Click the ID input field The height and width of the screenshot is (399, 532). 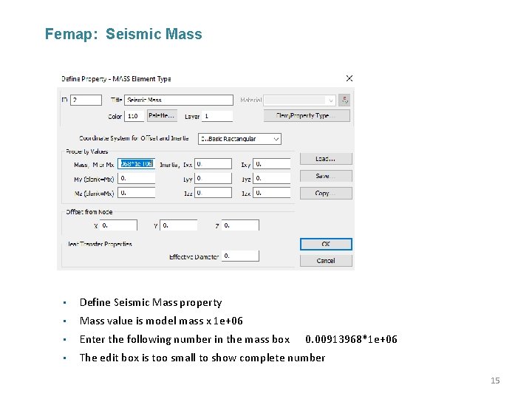[x=86, y=100]
